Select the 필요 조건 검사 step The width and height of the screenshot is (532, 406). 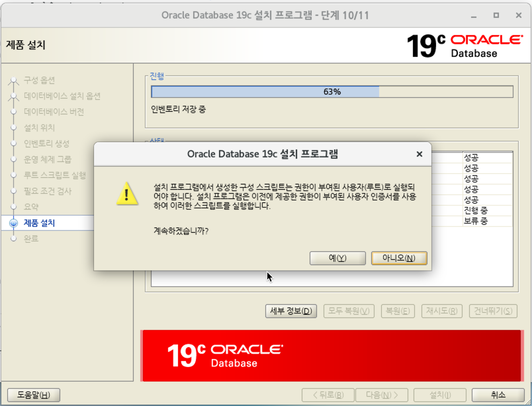[47, 191]
